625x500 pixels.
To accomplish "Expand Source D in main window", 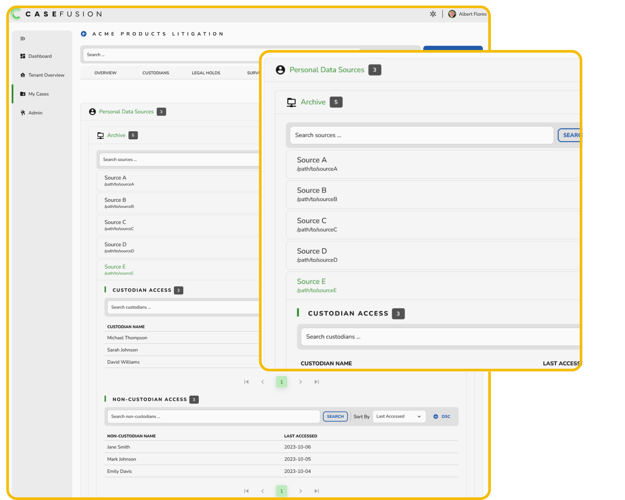I will 178,248.
